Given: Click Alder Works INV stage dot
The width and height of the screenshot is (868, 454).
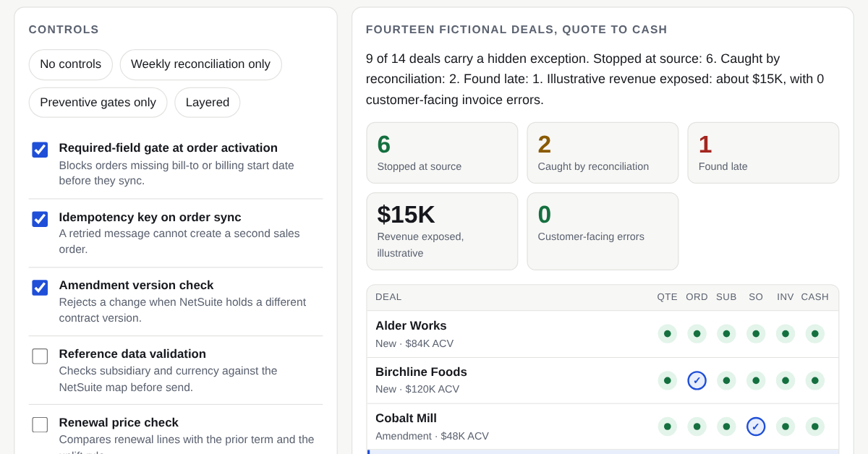Looking at the screenshot, I should coord(786,334).
